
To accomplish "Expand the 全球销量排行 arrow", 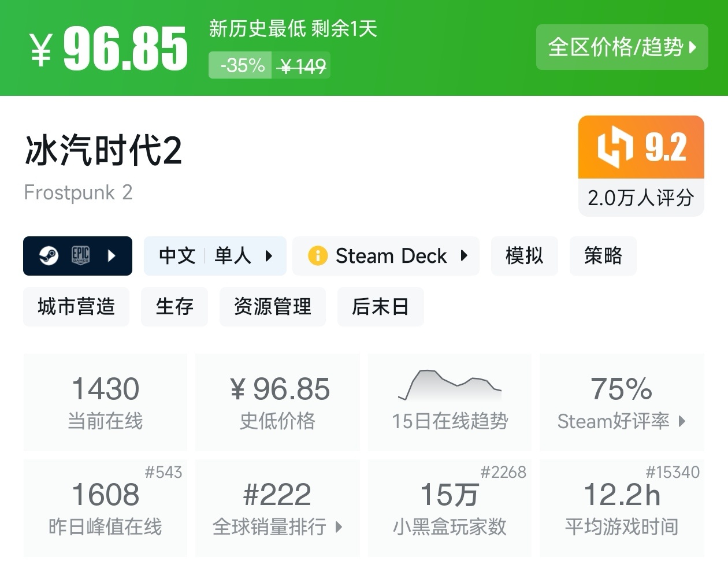I will (x=339, y=526).
